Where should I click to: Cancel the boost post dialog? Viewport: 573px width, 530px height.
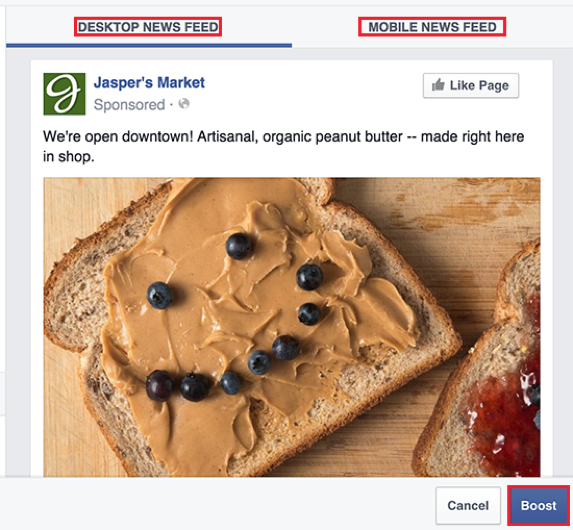click(468, 506)
